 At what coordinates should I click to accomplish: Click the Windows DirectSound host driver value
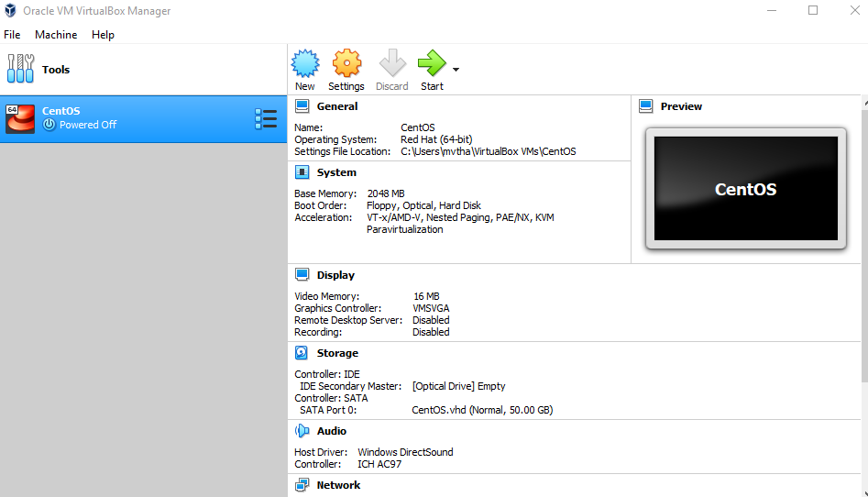click(x=405, y=452)
